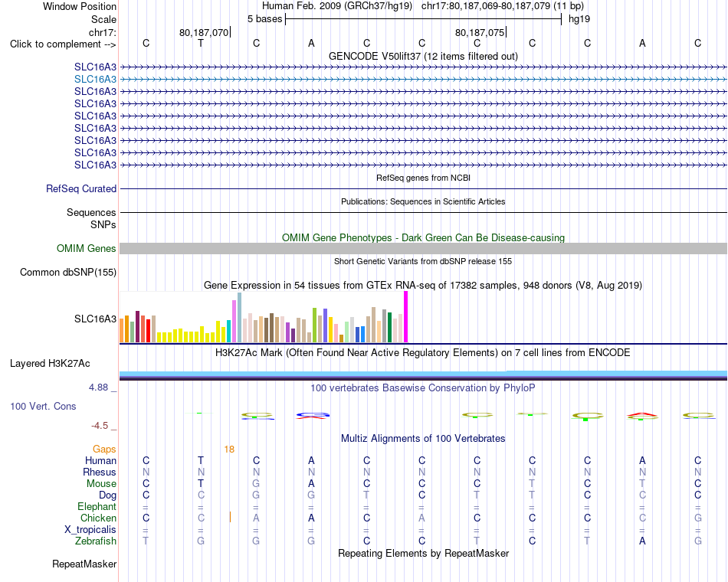Click the '5 bases' scale bar label

coord(264,19)
